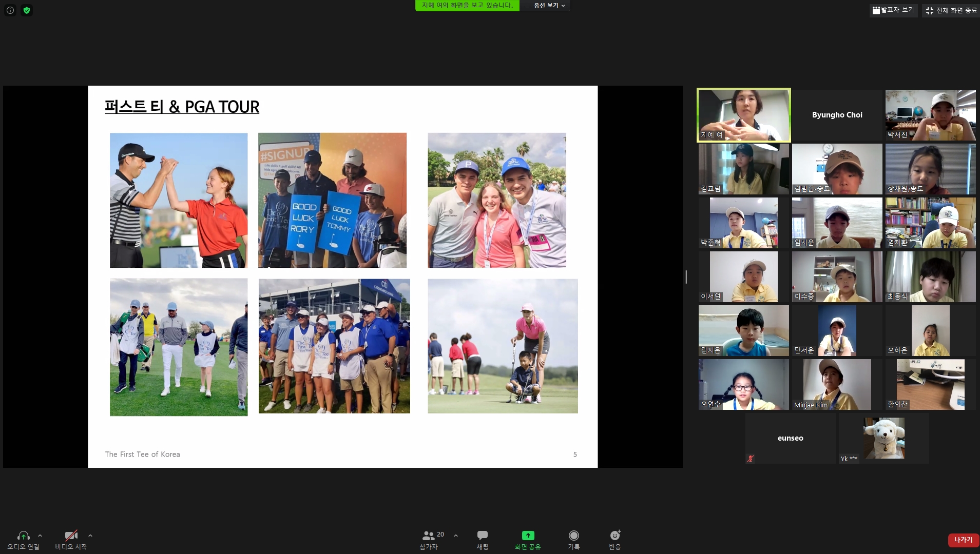This screenshot has height=554, width=980.
Task: Click the green encryption shield icon
Action: [27, 10]
